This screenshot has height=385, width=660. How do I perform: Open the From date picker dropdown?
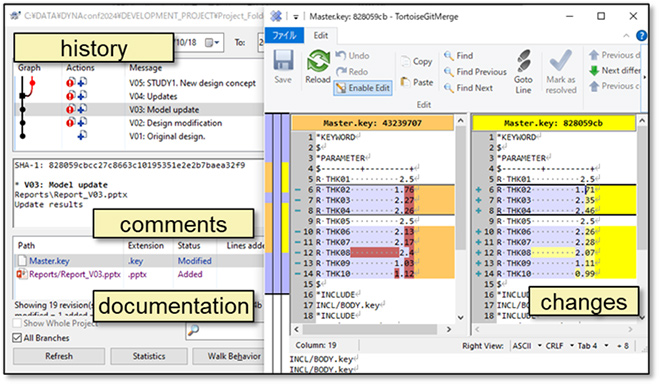click(213, 42)
